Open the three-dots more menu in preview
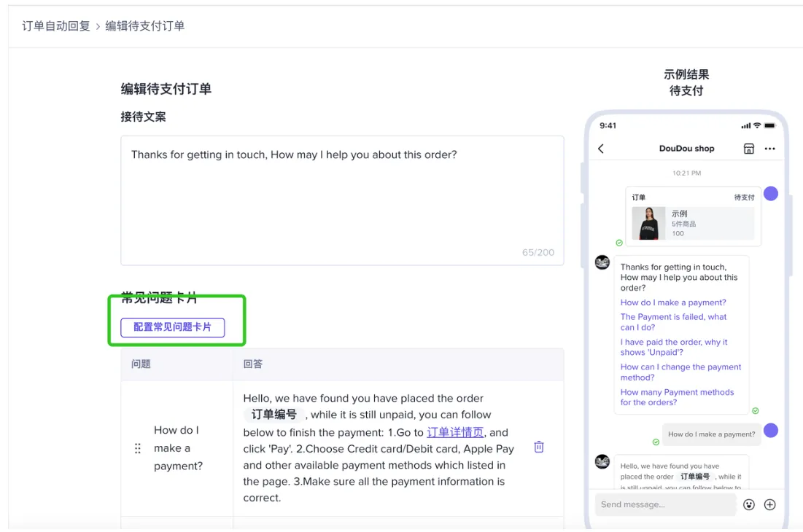 769,149
